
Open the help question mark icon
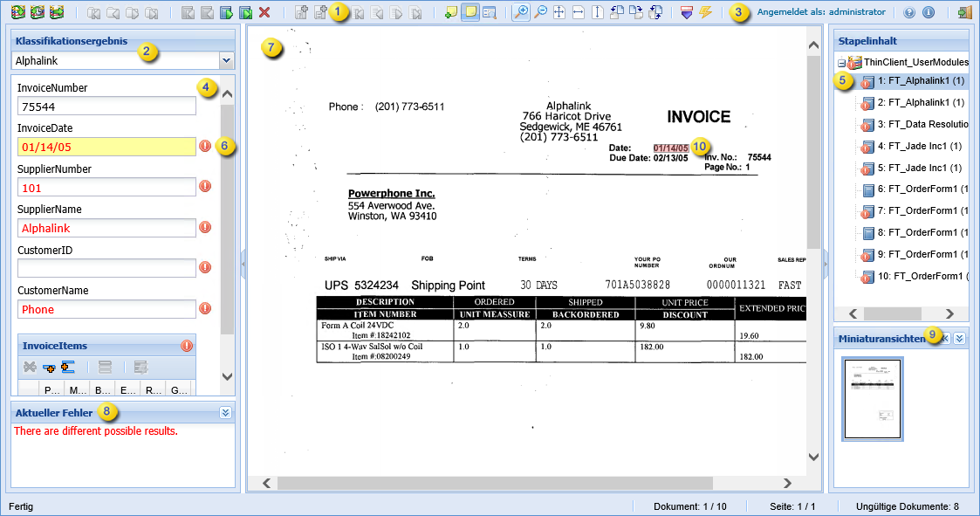(x=909, y=13)
